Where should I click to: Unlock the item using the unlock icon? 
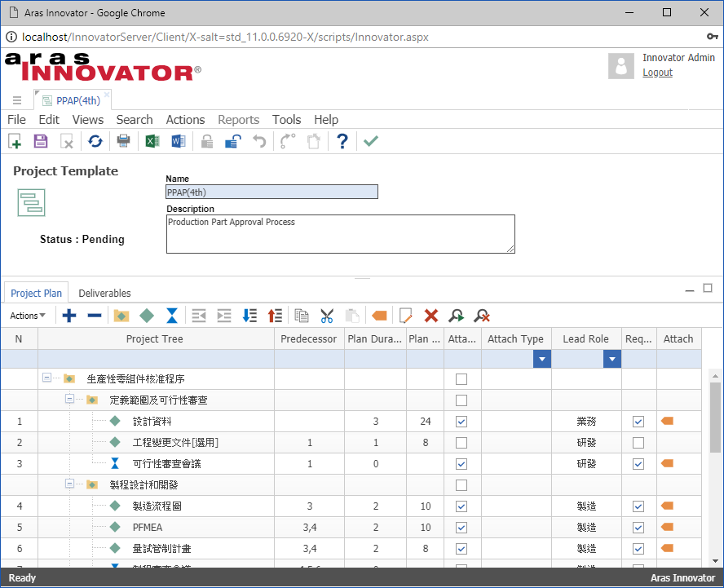pos(232,140)
